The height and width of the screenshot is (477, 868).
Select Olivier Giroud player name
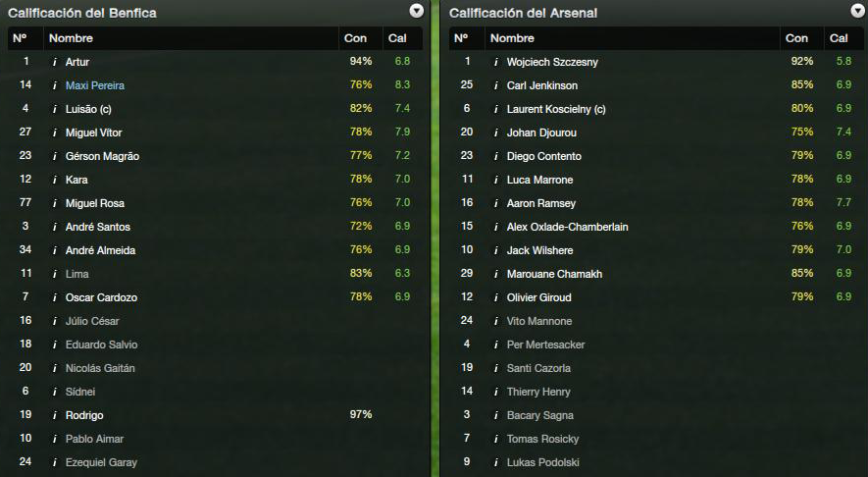538,297
